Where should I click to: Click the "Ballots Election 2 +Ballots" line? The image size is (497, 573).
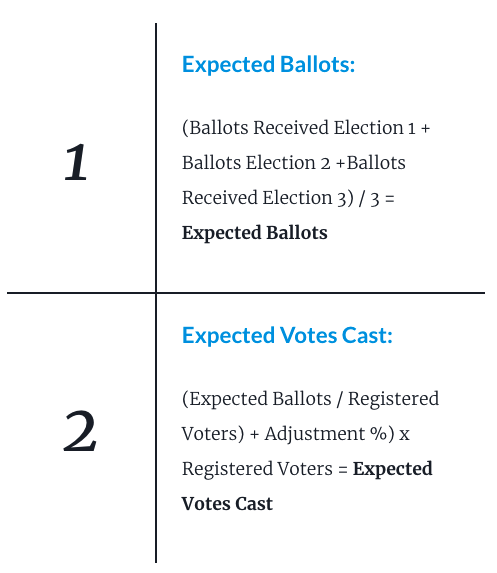[x=294, y=163]
